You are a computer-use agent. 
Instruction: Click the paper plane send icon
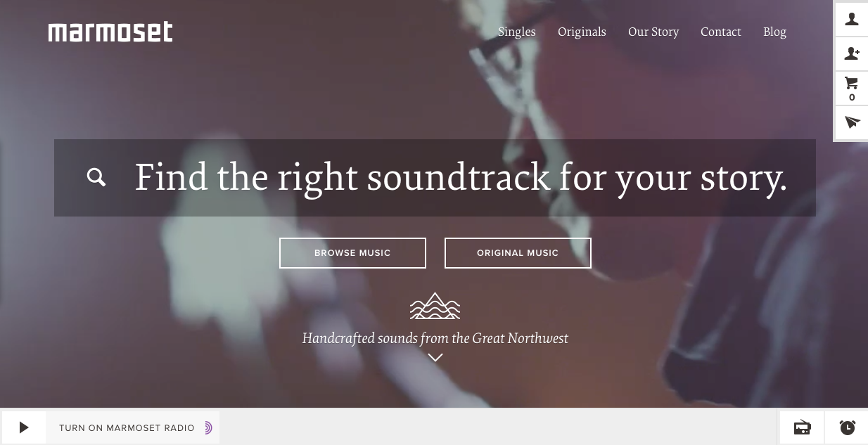click(x=852, y=123)
